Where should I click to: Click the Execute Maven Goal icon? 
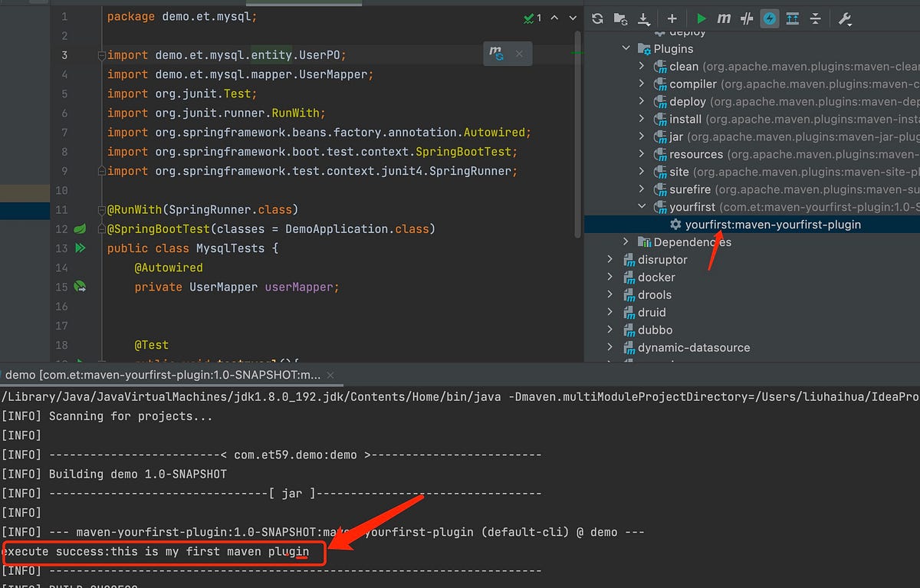(724, 18)
